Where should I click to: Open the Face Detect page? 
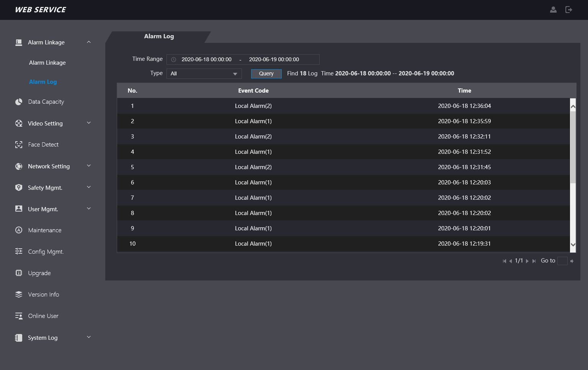coord(43,145)
